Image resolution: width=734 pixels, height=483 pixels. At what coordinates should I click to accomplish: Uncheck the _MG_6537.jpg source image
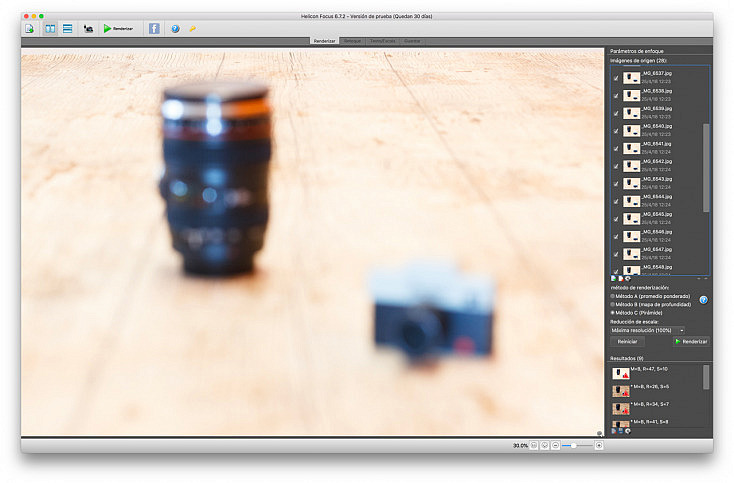coord(616,78)
